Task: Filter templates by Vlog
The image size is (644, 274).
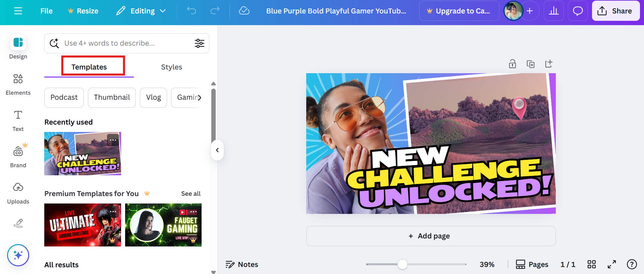Action: (x=153, y=97)
